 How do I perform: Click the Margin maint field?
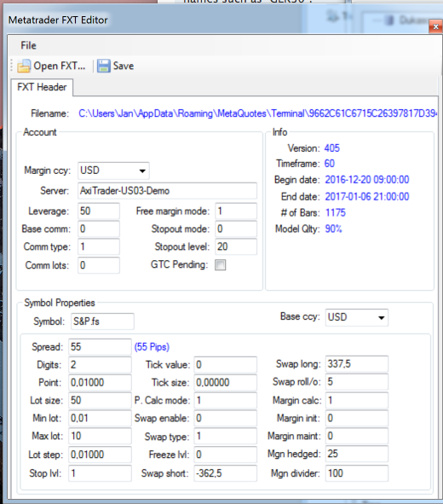(x=357, y=436)
